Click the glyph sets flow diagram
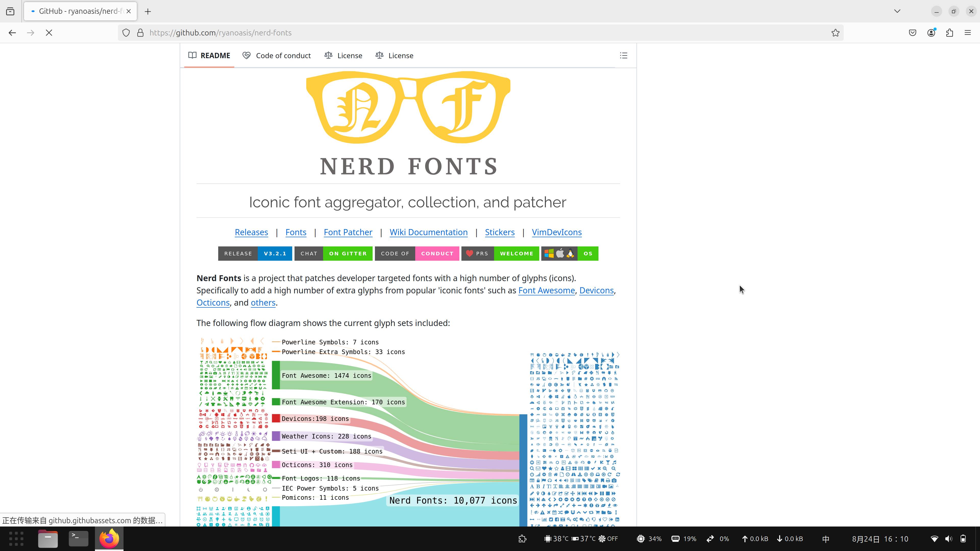This screenshot has width=980, height=551. click(408, 432)
